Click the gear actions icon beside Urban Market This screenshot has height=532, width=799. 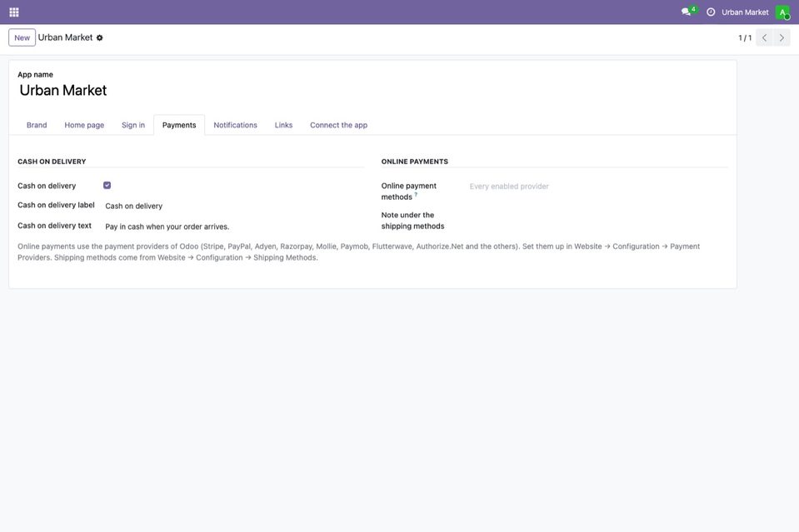click(x=100, y=37)
